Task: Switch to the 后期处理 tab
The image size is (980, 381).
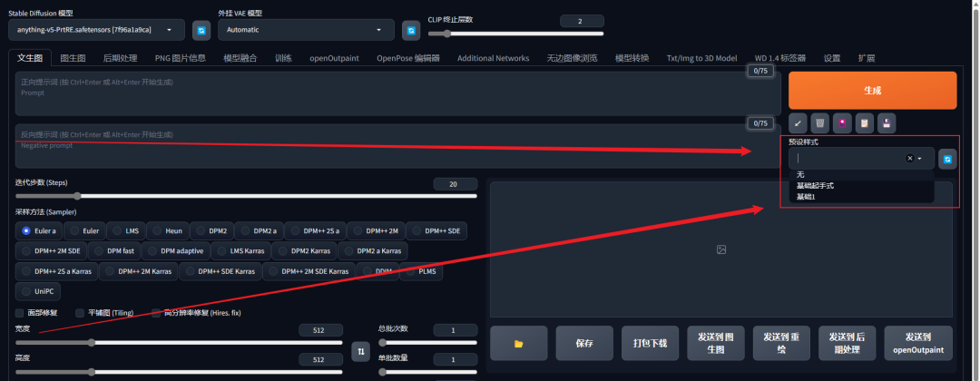Action: coord(120,58)
